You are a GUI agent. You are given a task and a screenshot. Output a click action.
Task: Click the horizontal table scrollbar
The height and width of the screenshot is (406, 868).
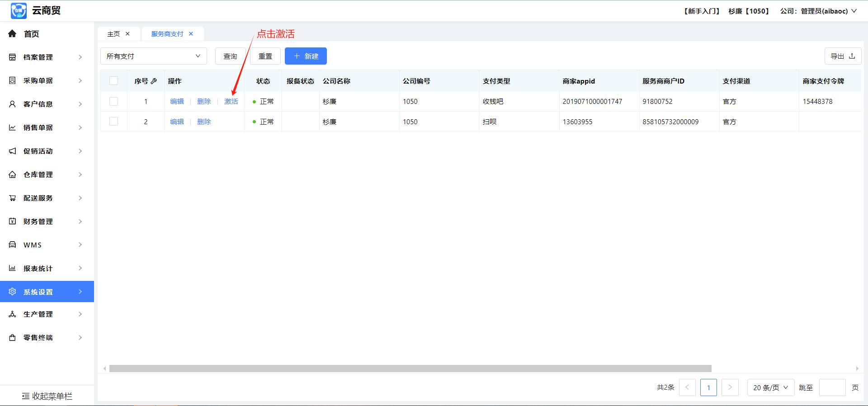(x=410, y=369)
